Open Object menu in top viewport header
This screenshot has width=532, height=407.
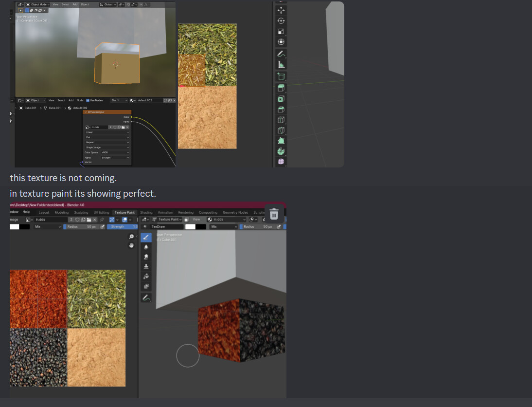click(x=85, y=5)
